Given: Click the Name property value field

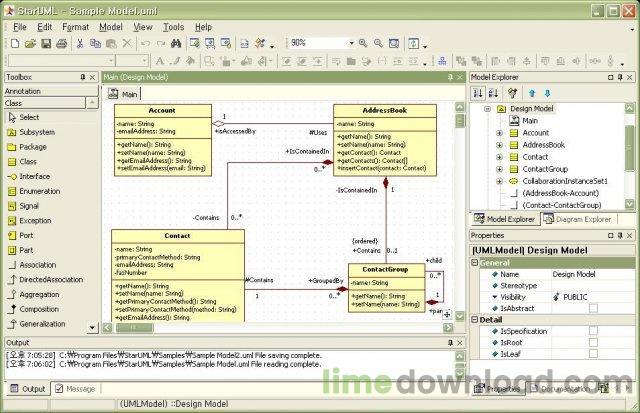Looking at the screenshot, I should coord(593,274).
